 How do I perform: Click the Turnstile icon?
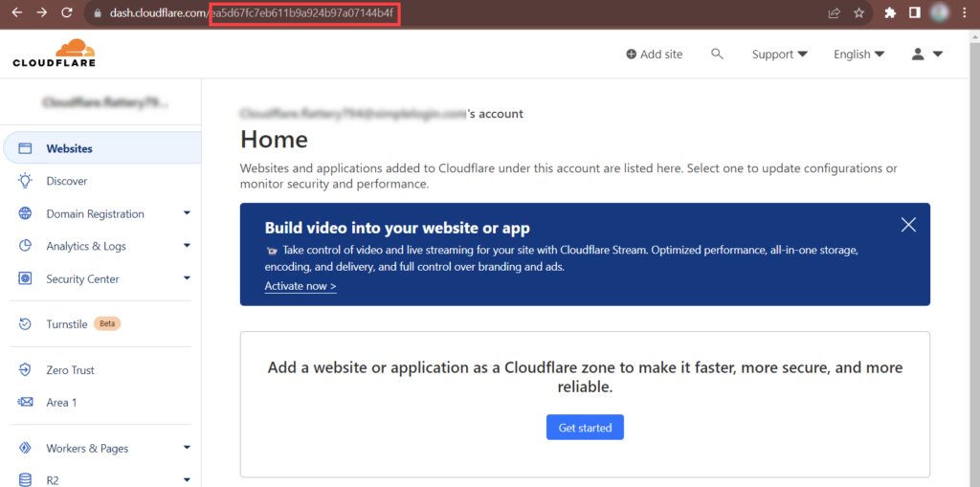25,323
